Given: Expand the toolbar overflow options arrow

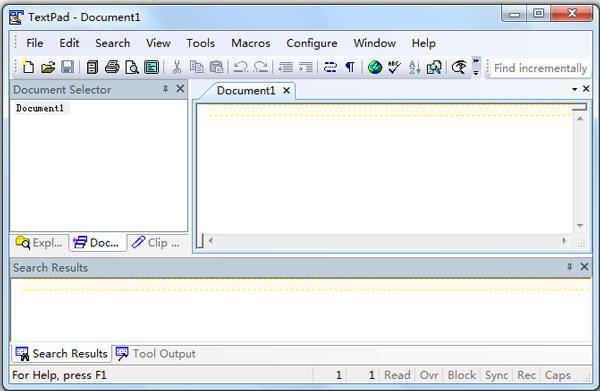Looking at the screenshot, I should [x=476, y=67].
